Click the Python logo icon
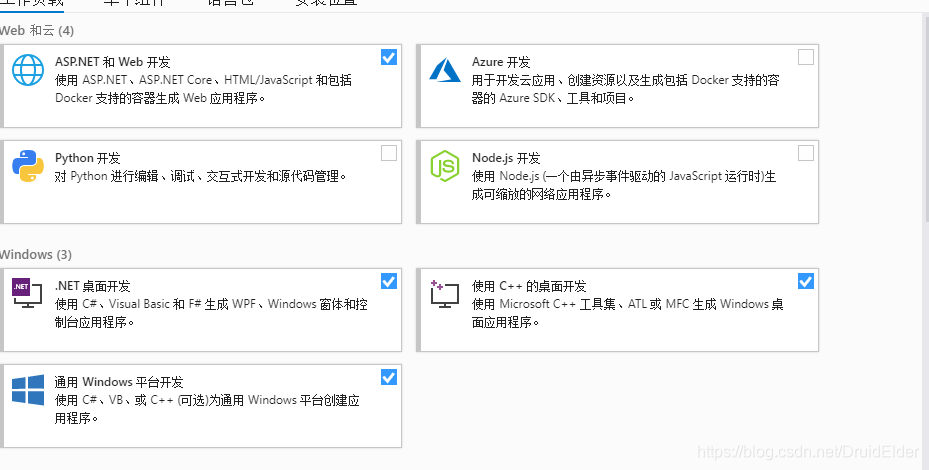Image resolution: width=929 pixels, height=470 pixels. (x=28, y=166)
